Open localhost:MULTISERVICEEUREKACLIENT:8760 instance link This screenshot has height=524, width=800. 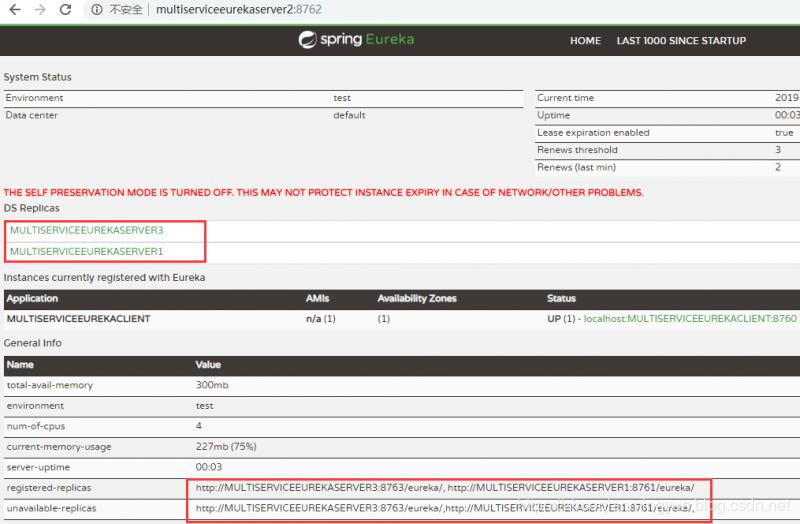(690, 318)
